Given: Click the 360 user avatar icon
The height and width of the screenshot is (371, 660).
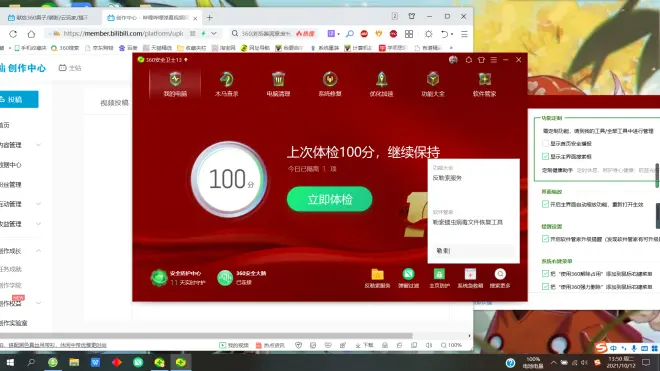Looking at the screenshot, I should 453,60.
